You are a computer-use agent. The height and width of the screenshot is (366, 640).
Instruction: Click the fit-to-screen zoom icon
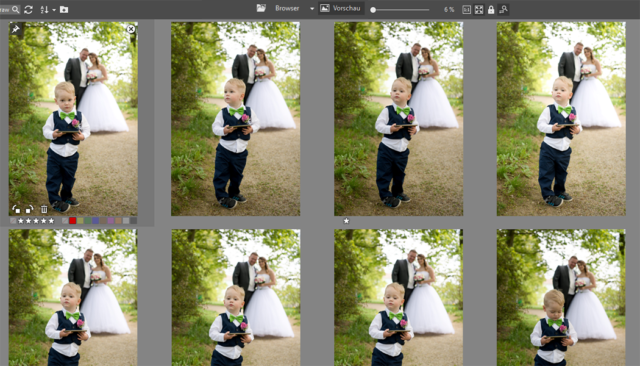(479, 9)
